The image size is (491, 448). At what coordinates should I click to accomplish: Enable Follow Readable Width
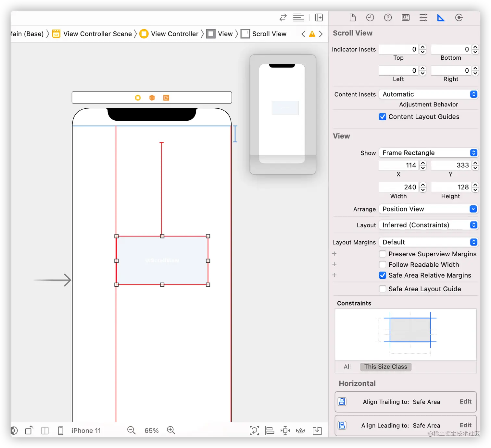click(x=383, y=265)
